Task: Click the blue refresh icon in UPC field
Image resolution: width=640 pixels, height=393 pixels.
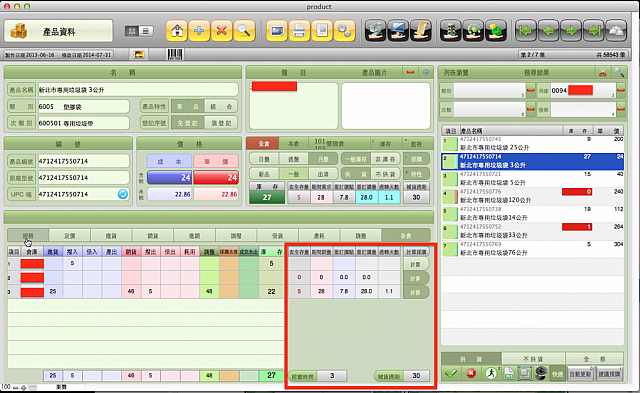Action: [x=123, y=194]
